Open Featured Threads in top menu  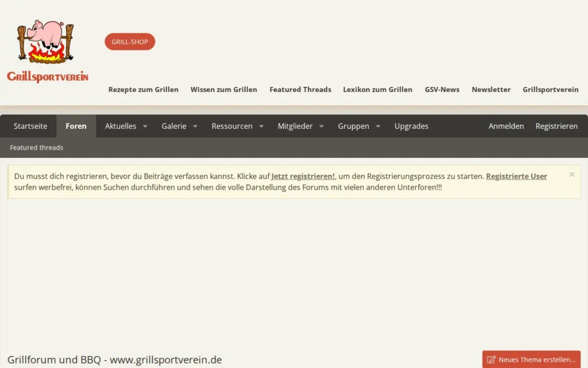300,89
